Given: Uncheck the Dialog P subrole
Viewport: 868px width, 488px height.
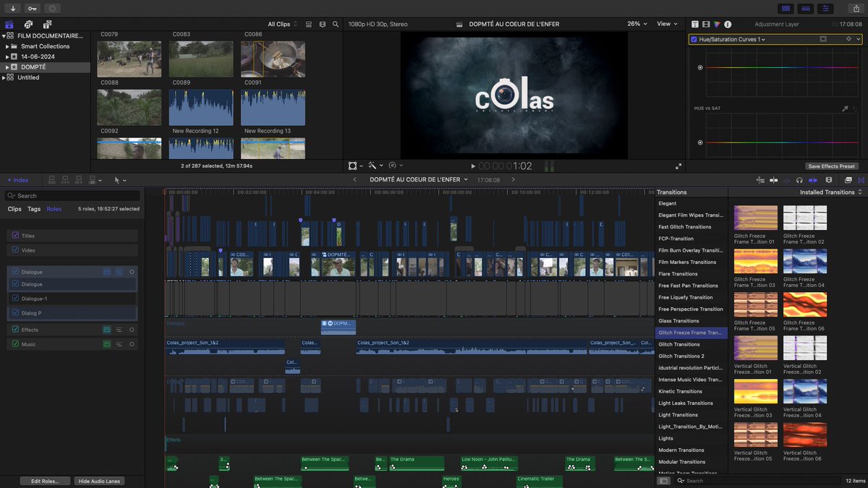Looking at the screenshot, I should [x=16, y=313].
